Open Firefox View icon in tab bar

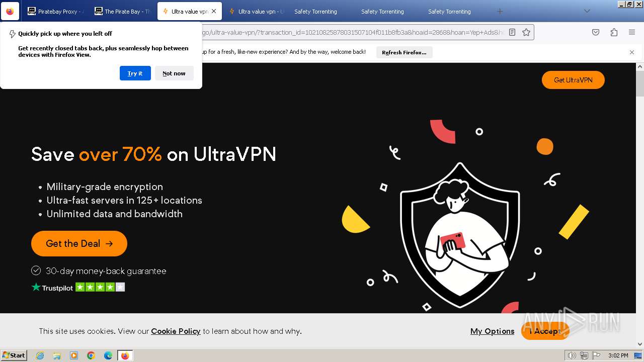click(x=10, y=11)
